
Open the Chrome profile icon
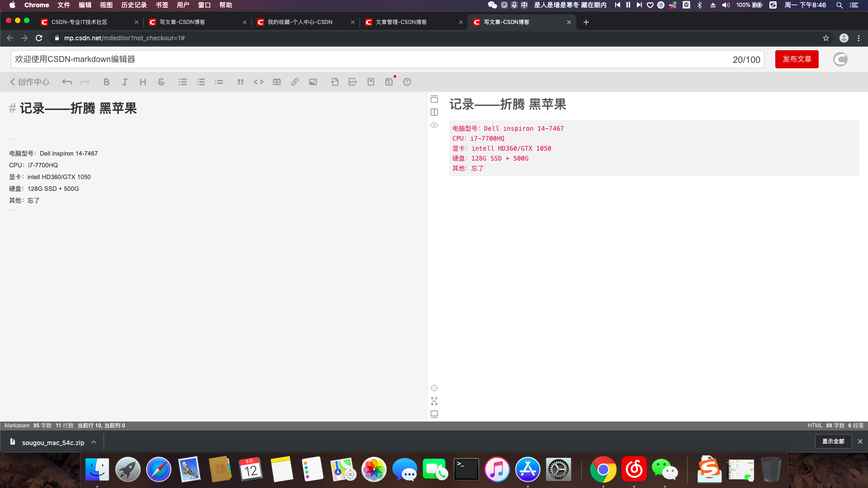click(x=844, y=38)
